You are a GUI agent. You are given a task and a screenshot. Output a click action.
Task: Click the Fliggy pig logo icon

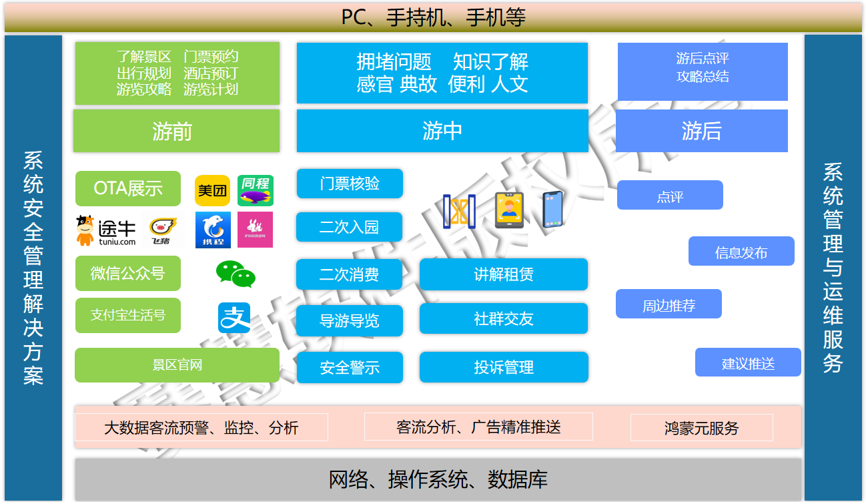pyautogui.click(x=161, y=231)
